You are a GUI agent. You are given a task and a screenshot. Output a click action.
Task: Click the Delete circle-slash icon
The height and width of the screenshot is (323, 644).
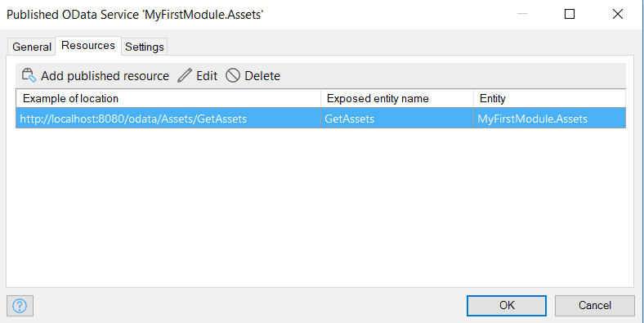tap(232, 75)
